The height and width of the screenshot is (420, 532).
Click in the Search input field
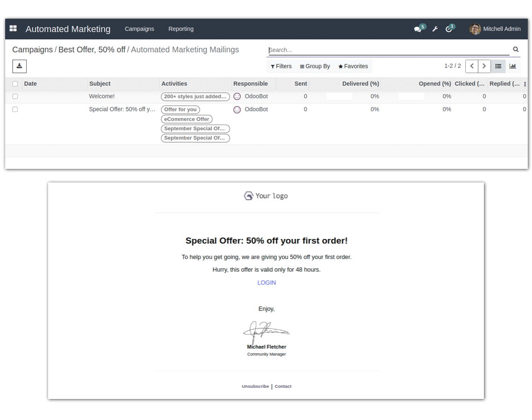(387, 50)
